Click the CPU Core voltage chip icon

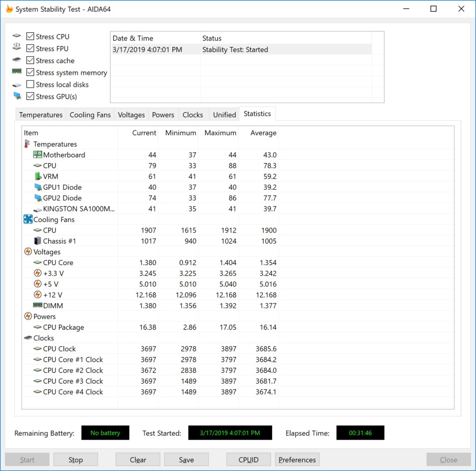pos(37,262)
